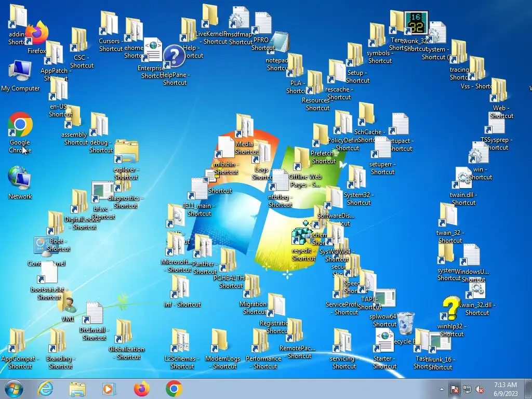Select the LiveKernelReports shortcut folder

coord(210,16)
